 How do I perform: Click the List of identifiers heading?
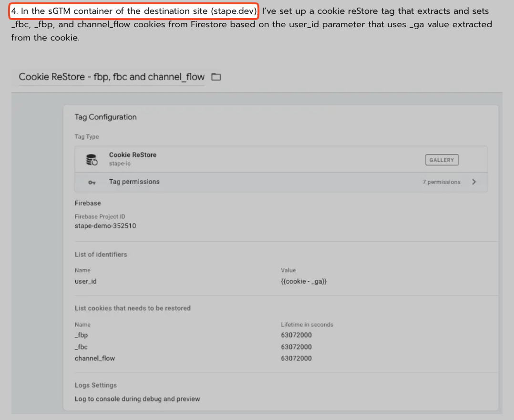101,255
